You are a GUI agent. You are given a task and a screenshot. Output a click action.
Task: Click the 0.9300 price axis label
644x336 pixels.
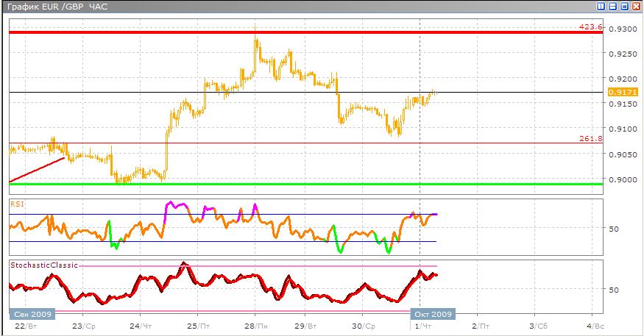(x=626, y=29)
